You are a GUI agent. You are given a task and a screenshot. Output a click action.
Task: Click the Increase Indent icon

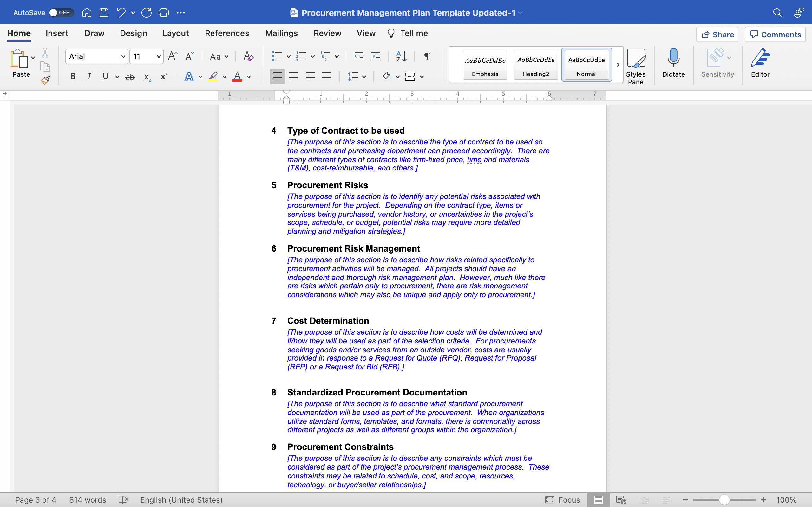pyautogui.click(x=376, y=56)
